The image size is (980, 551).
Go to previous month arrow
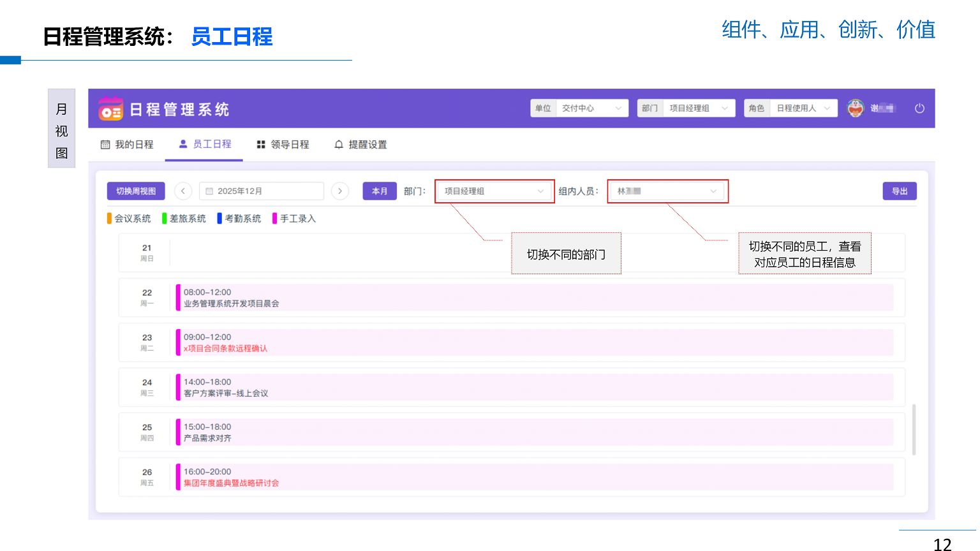183,191
